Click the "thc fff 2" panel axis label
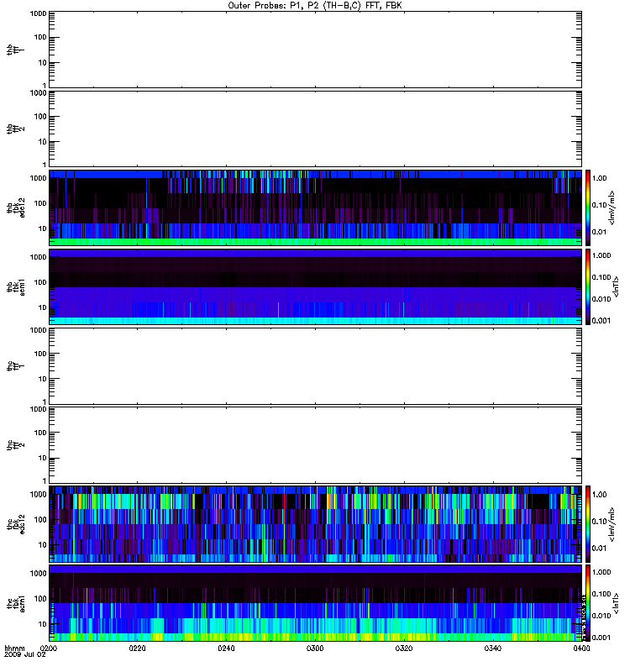This screenshot has height=672, width=630. 15,445
